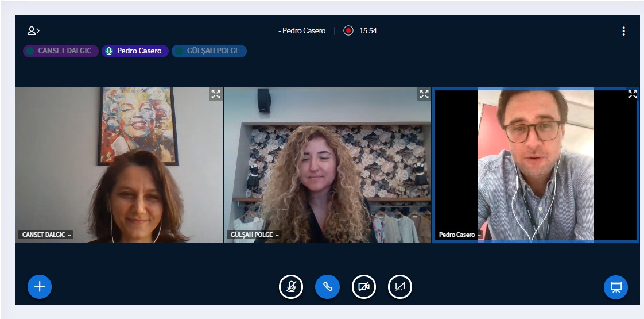Click the red recording indicator
The width and height of the screenshot is (644, 319).
348,31
